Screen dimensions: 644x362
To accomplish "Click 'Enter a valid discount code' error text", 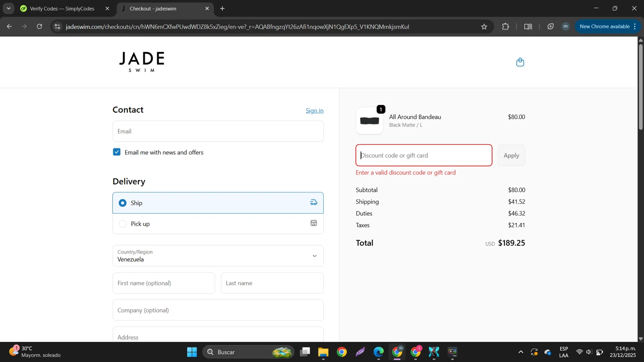I will [x=406, y=172].
